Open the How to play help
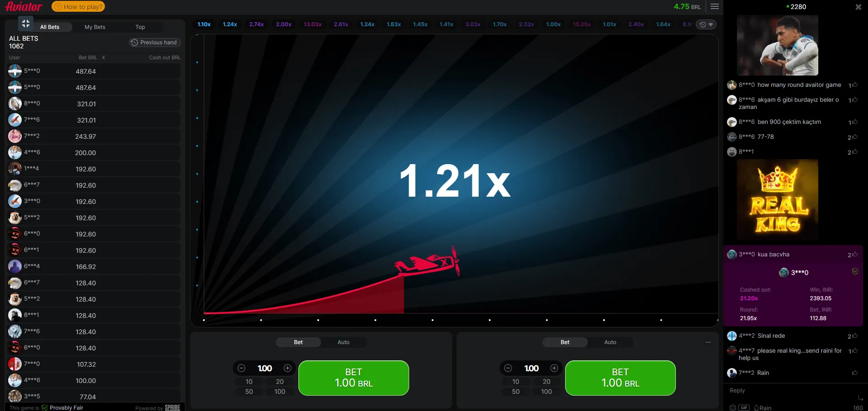Image resolution: width=868 pixels, height=411 pixels. click(78, 7)
